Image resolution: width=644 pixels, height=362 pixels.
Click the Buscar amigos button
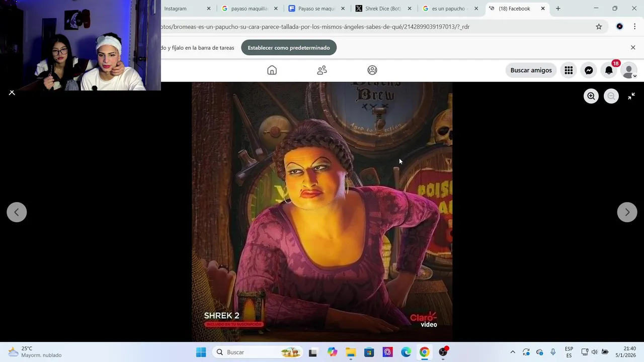pos(531,70)
